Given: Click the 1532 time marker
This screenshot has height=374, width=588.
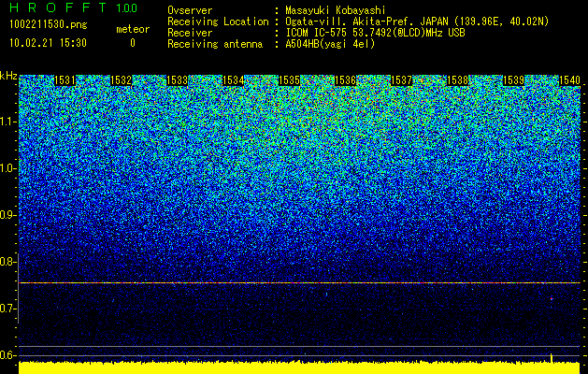Looking at the screenshot, I should coord(122,80).
